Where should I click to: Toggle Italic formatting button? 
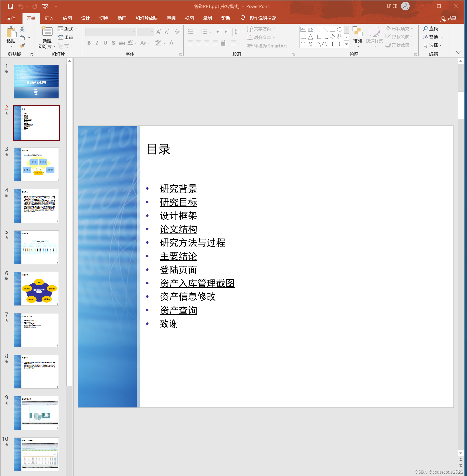[97, 43]
